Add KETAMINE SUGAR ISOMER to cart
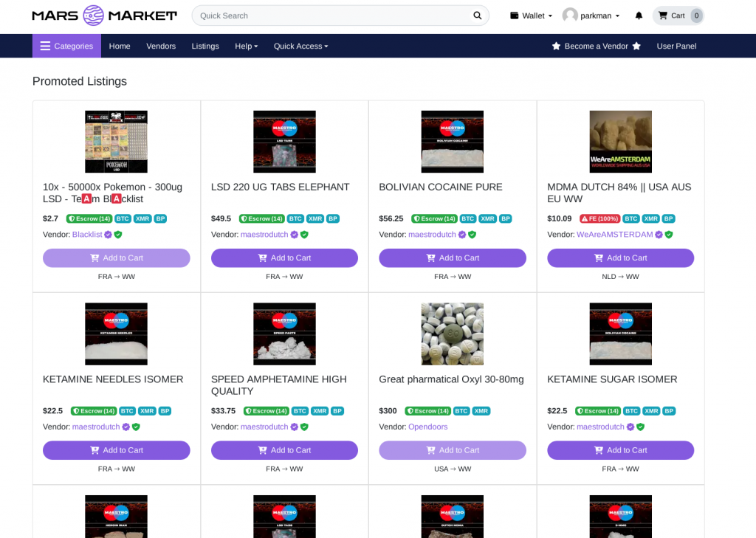The width and height of the screenshot is (756, 538). pyautogui.click(x=620, y=450)
